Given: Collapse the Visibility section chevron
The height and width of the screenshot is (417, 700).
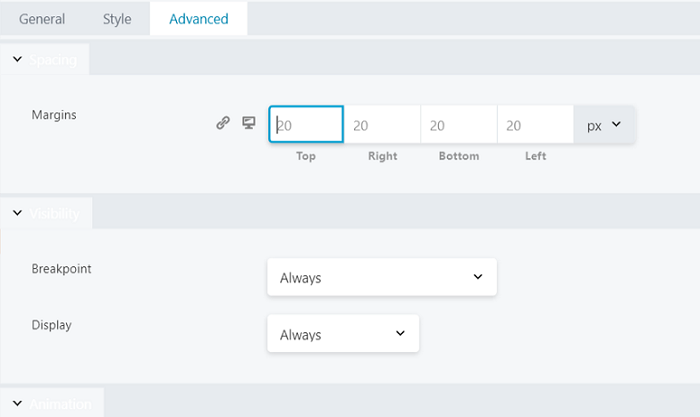Looking at the screenshot, I should [17, 213].
